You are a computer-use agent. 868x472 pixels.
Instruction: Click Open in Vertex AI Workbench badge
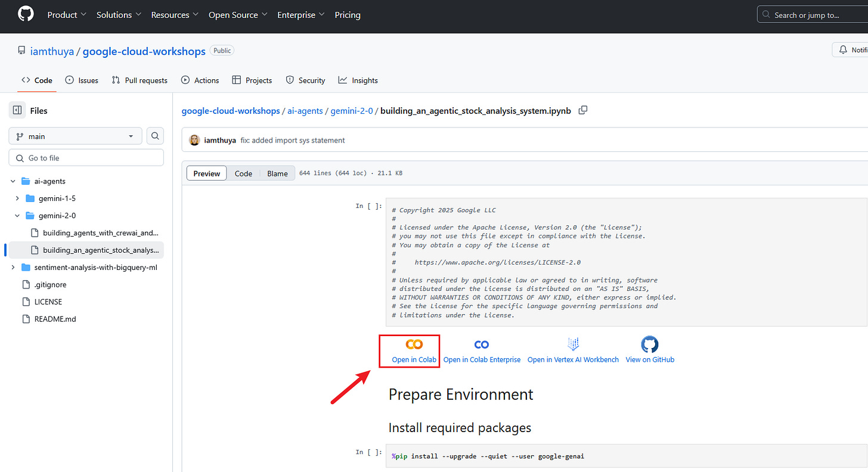(x=573, y=351)
